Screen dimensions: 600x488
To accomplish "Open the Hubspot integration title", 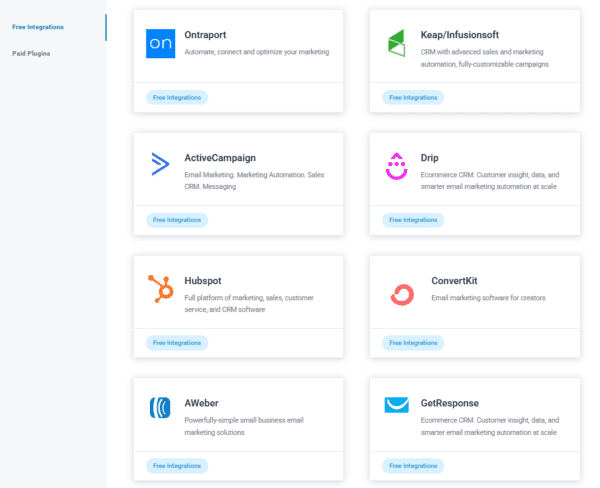I will [x=205, y=281].
